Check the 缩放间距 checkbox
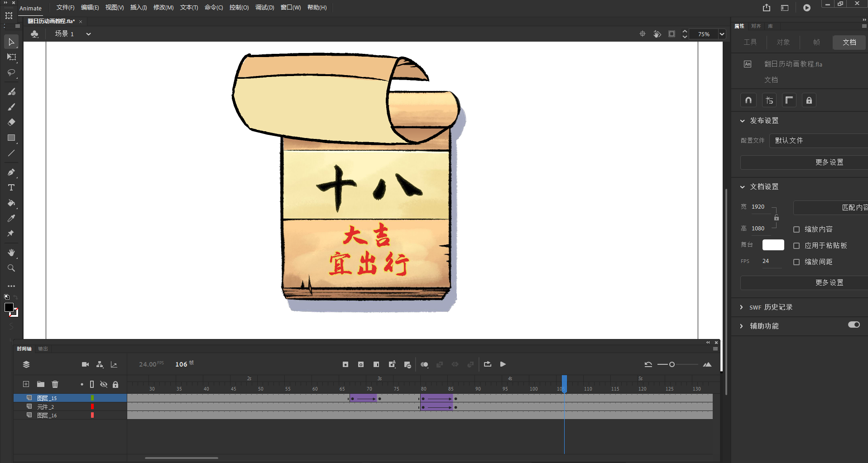Screen dimensions: 868x463 796,262
